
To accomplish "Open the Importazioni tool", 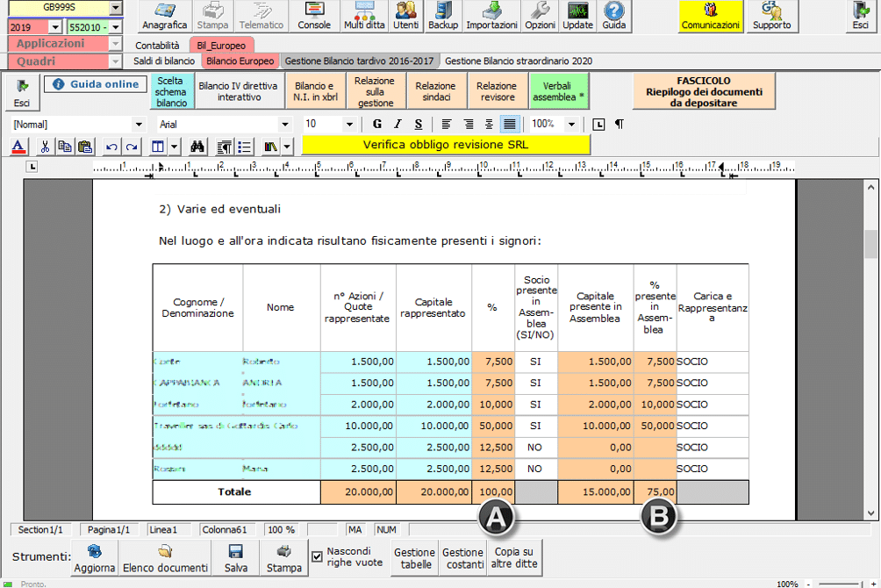I will [491, 17].
